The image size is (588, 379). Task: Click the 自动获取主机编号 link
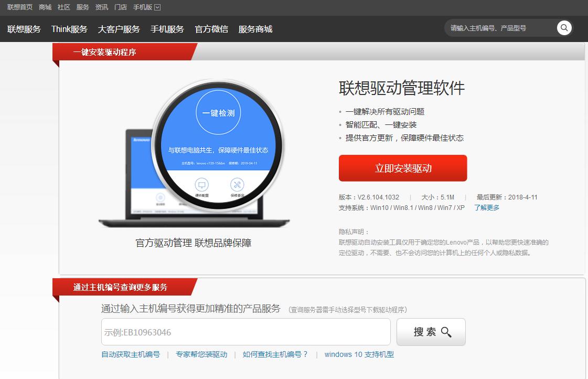pyautogui.click(x=130, y=354)
